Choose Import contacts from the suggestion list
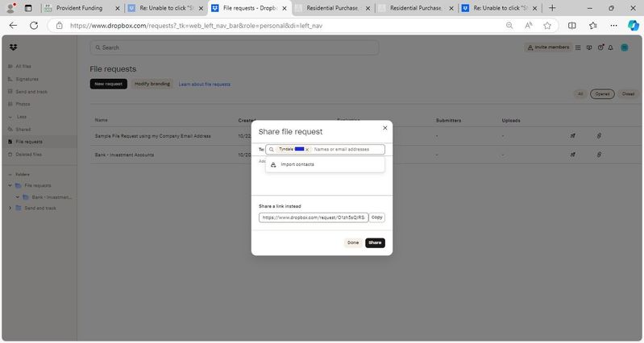The image size is (644, 343). (325, 164)
